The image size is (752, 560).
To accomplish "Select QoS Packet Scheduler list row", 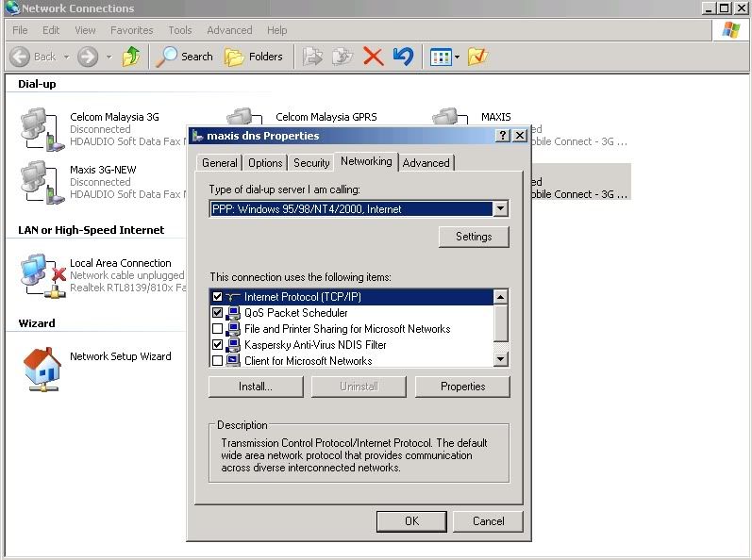I will click(352, 313).
